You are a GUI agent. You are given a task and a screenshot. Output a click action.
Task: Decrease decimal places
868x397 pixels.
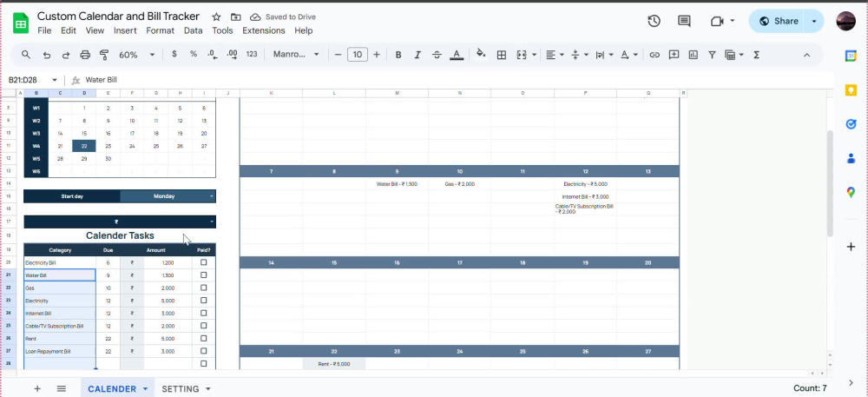(212, 54)
